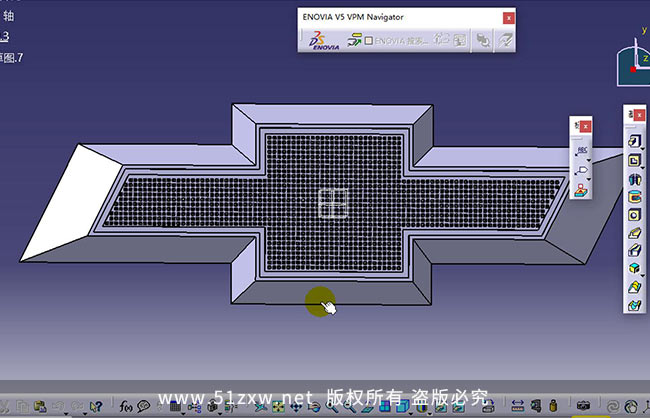This screenshot has height=418, width=650.
Task: Select the Text with Leader annotation tool
Action: pyautogui.click(x=582, y=151)
